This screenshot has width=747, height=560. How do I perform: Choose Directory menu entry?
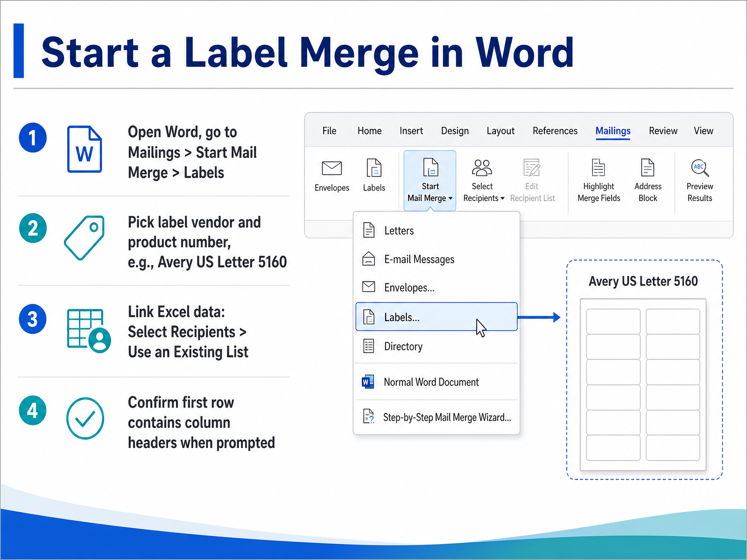tap(437, 346)
